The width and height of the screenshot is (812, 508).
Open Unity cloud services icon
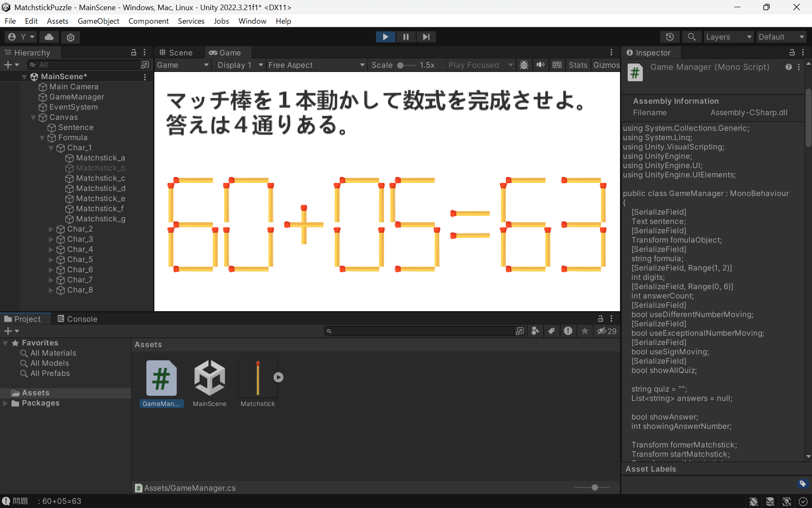click(49, 37)
